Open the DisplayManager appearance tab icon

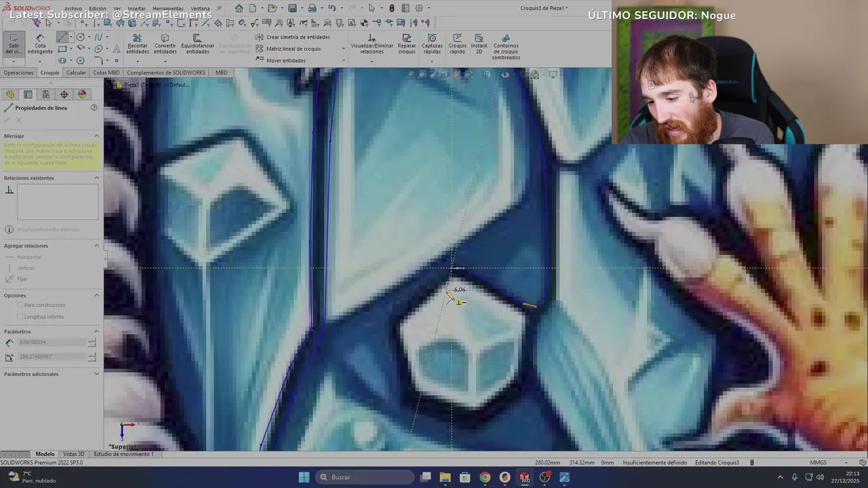(83, 94)
